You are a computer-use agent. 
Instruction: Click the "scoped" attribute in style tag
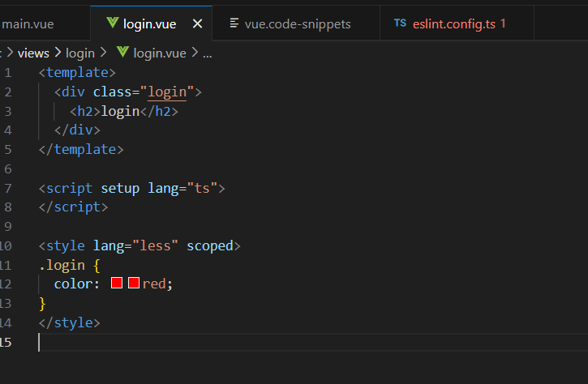pos(209,245)
